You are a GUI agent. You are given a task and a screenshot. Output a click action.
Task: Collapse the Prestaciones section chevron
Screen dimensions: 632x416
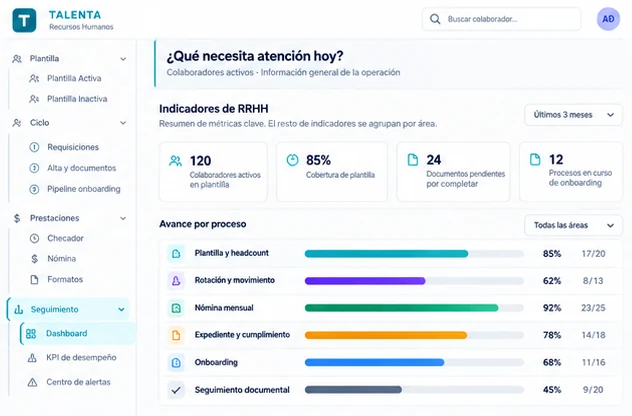coord(123,218)
